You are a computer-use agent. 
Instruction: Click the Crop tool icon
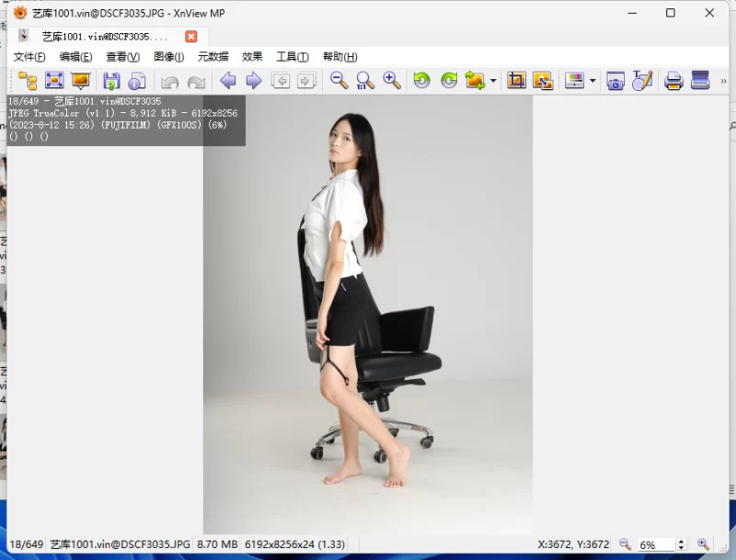516,81
